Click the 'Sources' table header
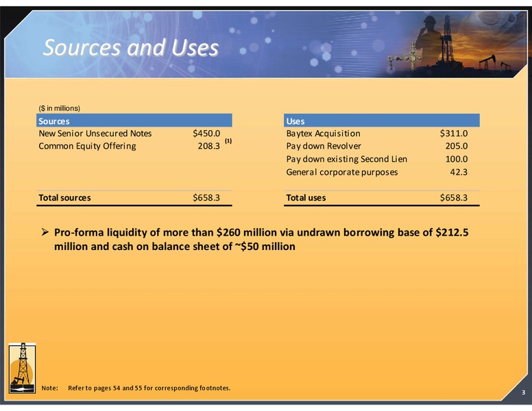Viewport: 532px width, 411px height. (134, 121)
